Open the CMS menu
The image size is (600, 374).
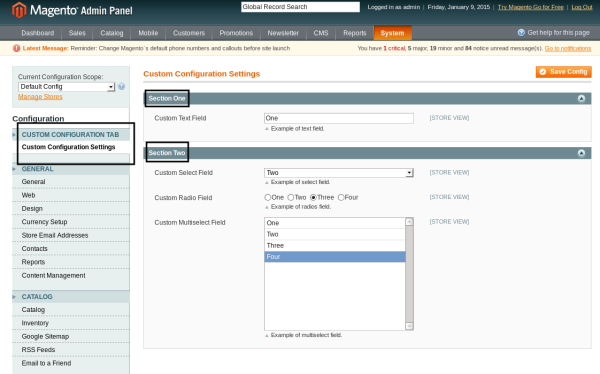coord(321,33)
